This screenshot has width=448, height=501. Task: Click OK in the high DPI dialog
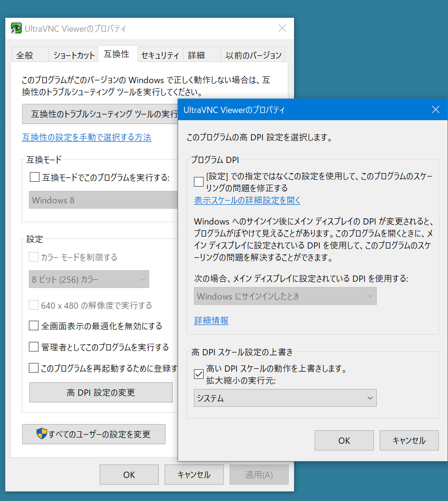coord(345,440)
